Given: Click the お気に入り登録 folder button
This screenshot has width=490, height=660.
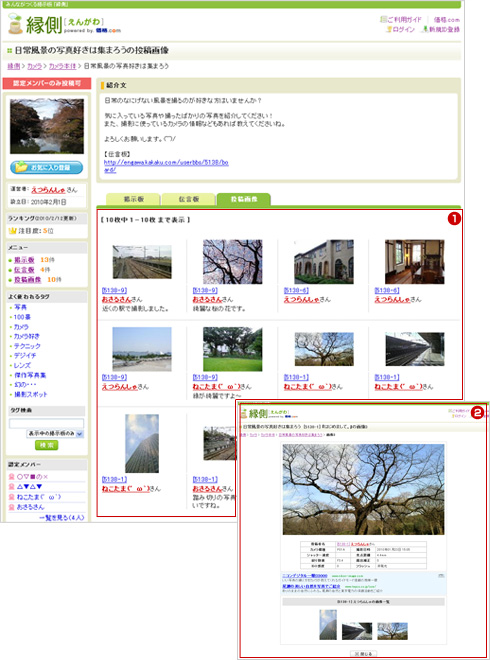Looking at the screenshot, I should tap(46, 167).
